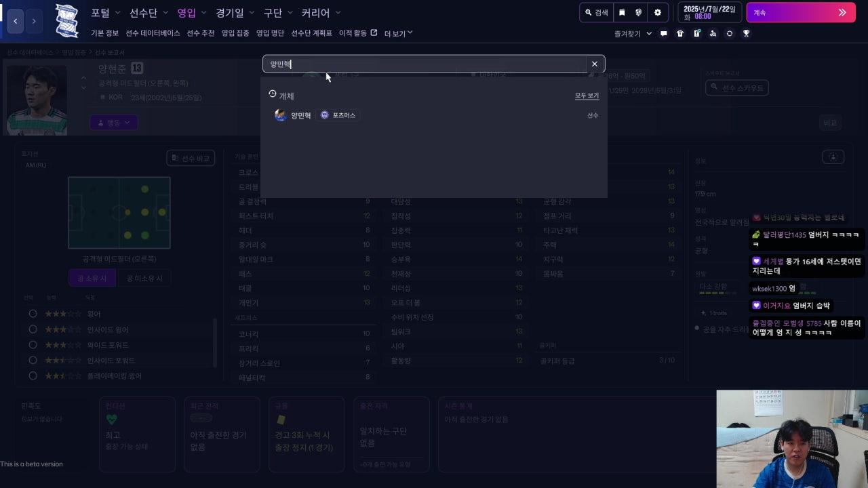
Task: Click the 선수 스카우트 button
Action: click(736, 87)
